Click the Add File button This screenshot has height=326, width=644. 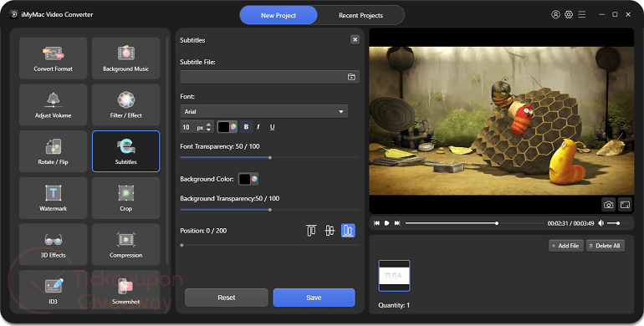[565, 246]
